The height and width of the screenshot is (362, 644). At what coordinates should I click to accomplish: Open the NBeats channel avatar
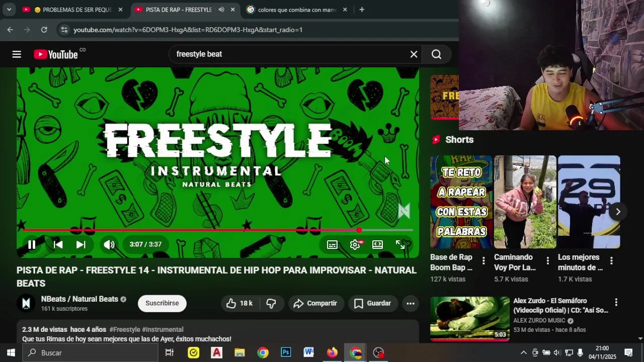pos(26,303)
